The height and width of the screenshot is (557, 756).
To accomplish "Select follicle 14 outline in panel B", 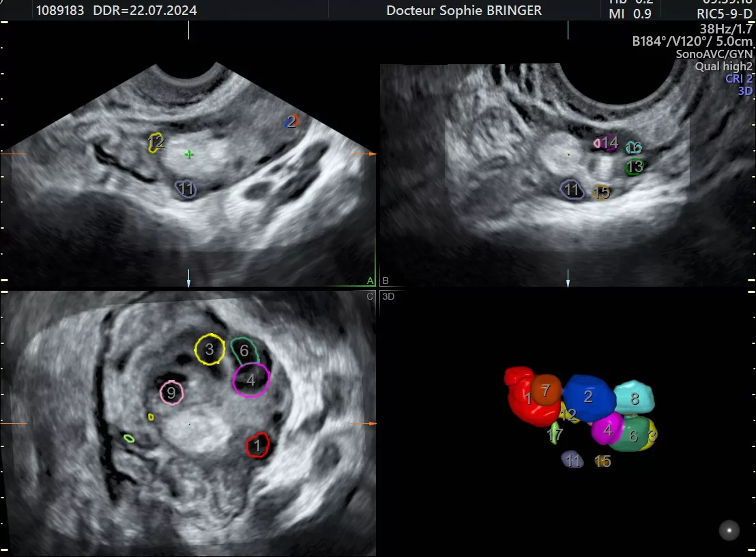I will pos(607,143).
